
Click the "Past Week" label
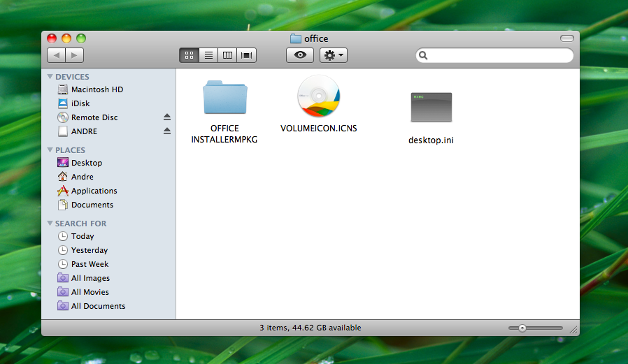point(90,264)
